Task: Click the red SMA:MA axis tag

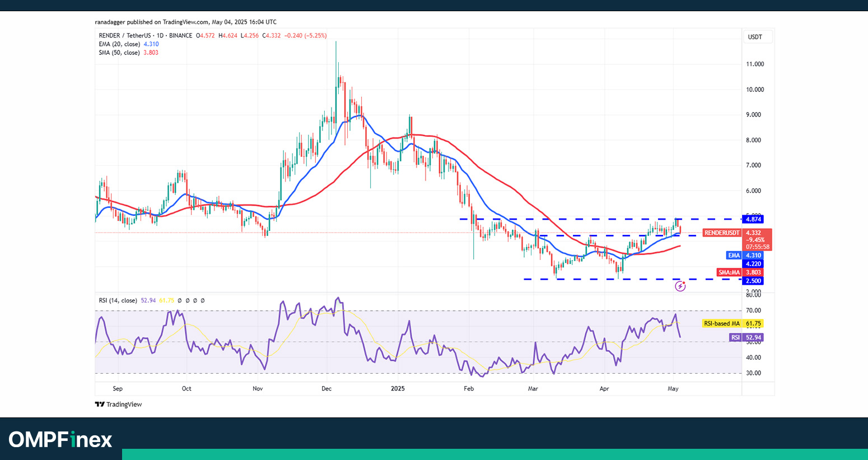Action: (729, 272)
